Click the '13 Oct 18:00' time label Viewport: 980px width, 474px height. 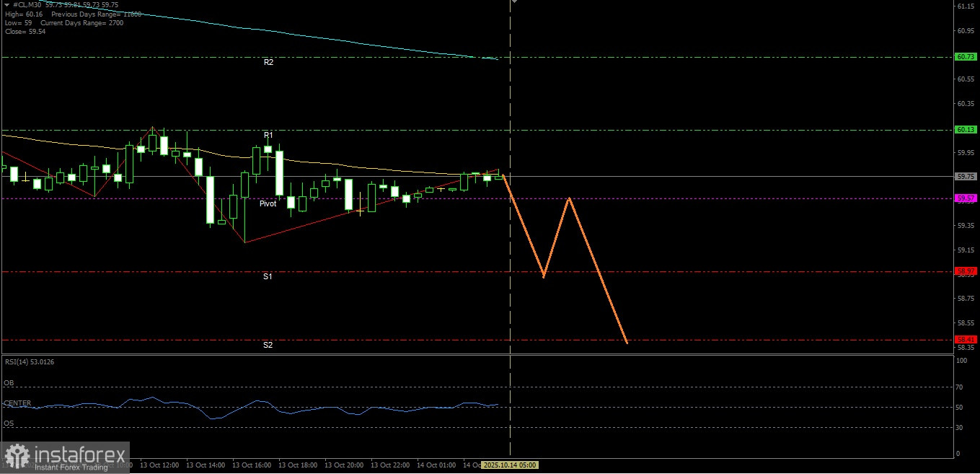click(x=298, y=465)
